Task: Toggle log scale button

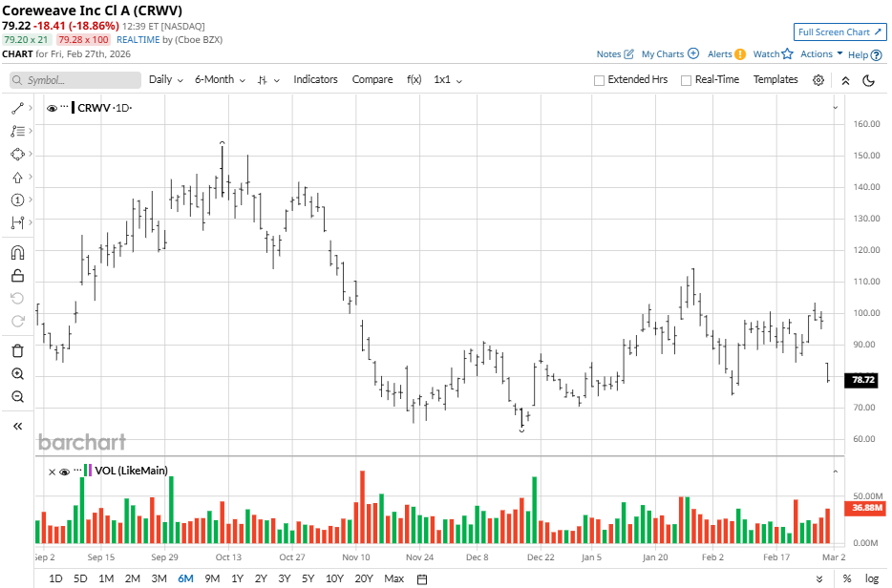Action: pos(872,578)
